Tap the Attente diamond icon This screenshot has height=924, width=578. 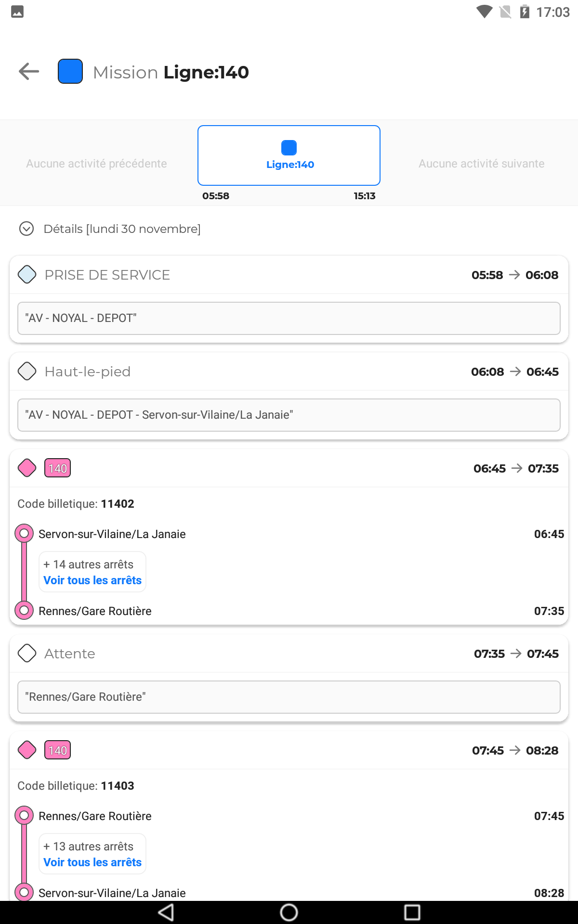(x=27, y=654)
